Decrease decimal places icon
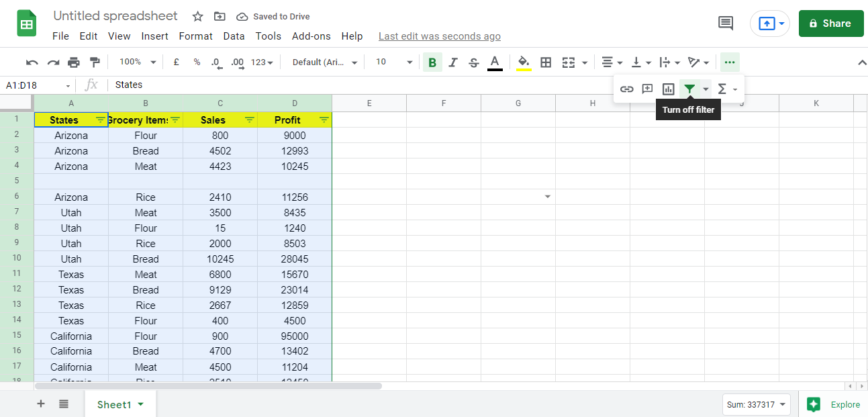Screen dimensions: 868x417 click(x=216, y=62)
